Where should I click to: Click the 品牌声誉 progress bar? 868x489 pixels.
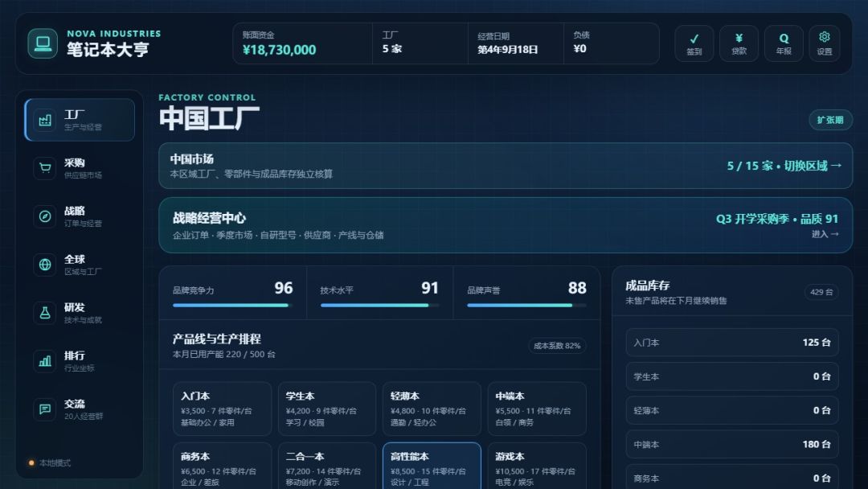coord(526,305)
